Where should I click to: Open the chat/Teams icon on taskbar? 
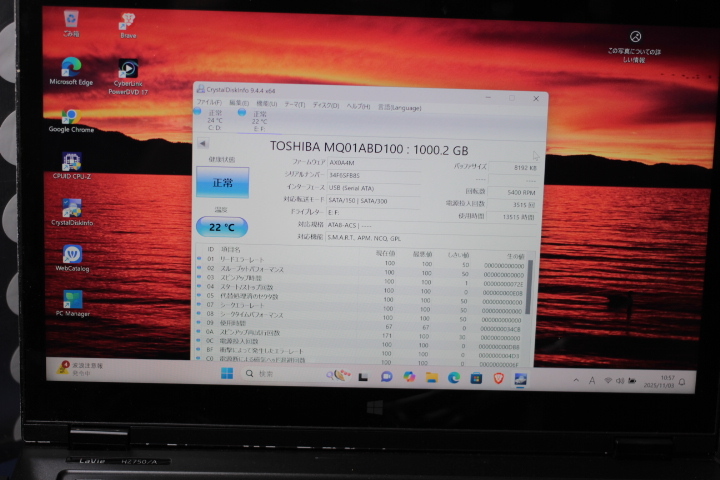point(386,377)
